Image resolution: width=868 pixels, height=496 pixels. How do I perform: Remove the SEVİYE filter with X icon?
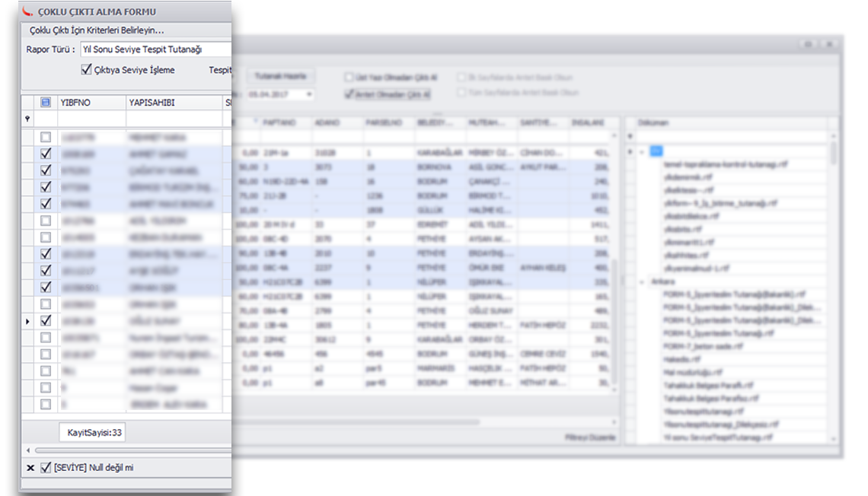[x=30, y=468]
